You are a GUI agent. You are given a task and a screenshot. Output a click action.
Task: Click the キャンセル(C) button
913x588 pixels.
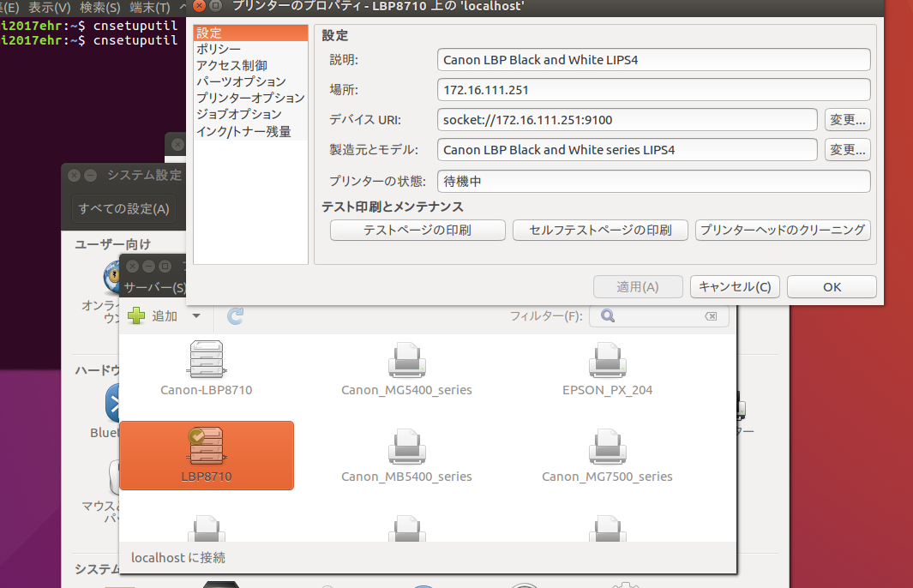point(735,287)
